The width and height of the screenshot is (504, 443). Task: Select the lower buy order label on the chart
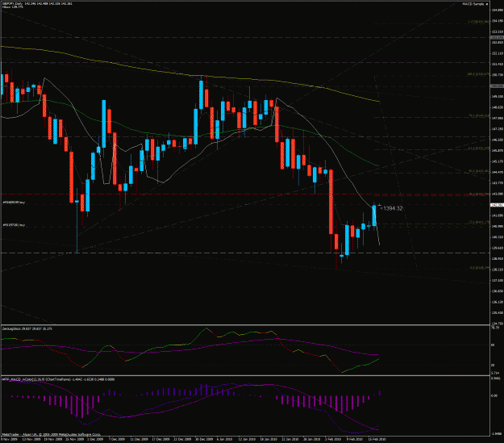[15, 225]
